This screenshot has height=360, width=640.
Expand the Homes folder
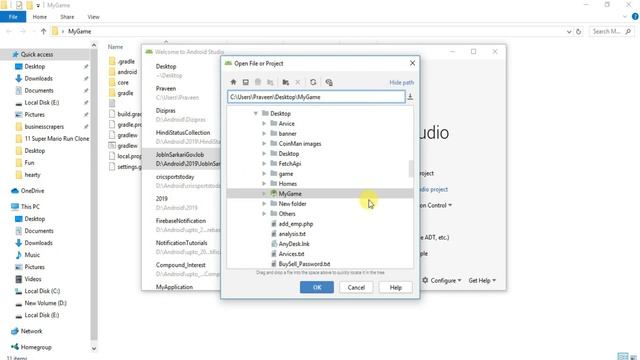264,184
